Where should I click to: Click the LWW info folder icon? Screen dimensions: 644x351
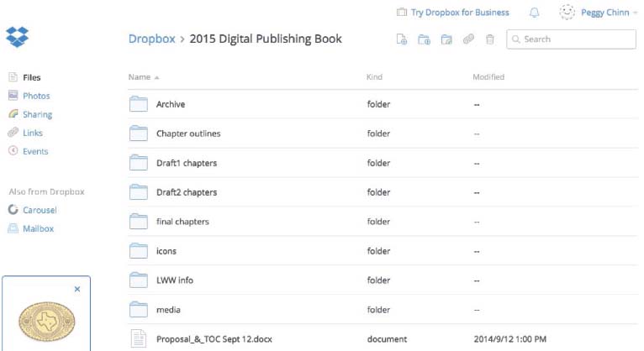tap(139, 280)
